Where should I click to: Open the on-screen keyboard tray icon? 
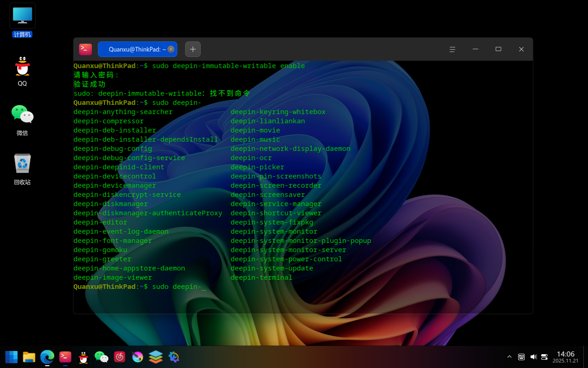tap(521, 357)
